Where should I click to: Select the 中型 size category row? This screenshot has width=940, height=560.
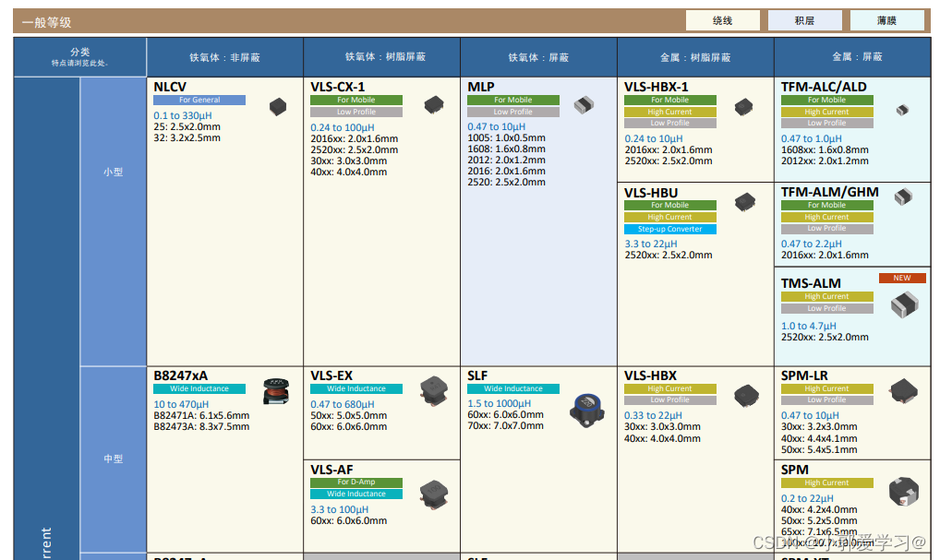114,459
